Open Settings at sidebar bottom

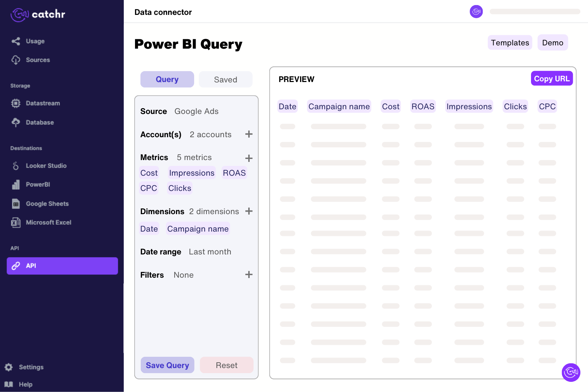[31, 367]
